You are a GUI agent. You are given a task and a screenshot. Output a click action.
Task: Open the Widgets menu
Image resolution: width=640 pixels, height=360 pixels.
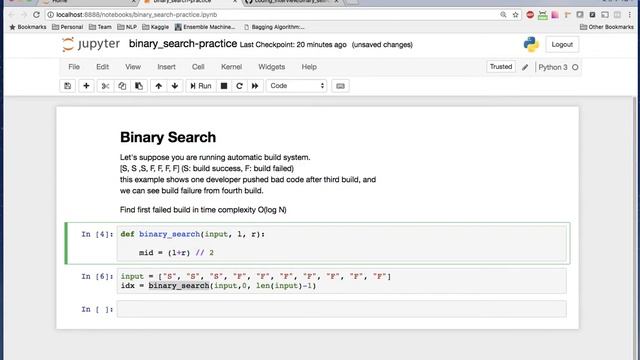coord(271,67)
